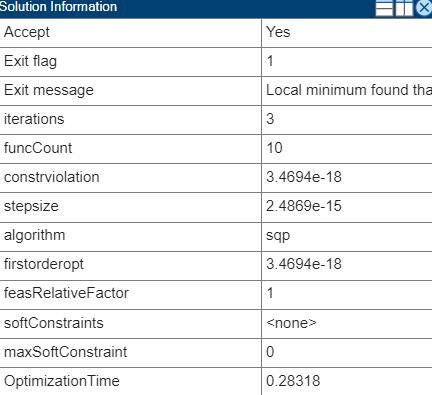Click the vertical split layout icon
This screenshot has width=432, height=395.
tap(404, 8)
